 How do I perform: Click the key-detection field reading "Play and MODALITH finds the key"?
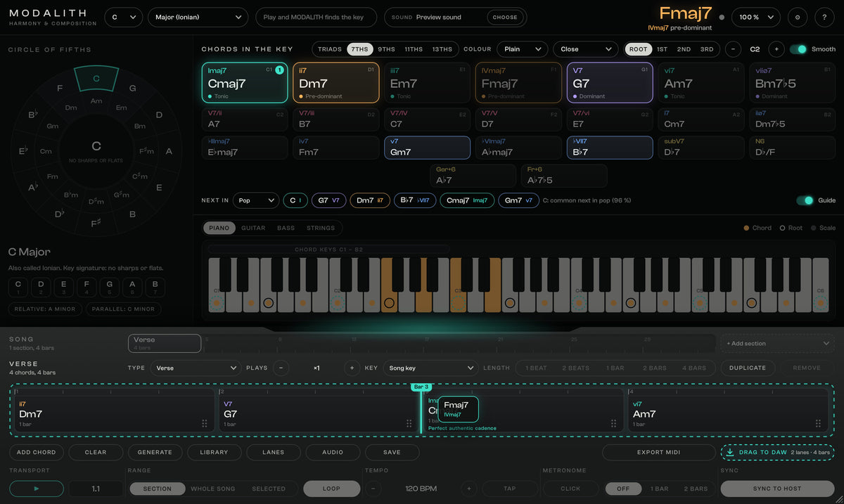tap(316, 17)
